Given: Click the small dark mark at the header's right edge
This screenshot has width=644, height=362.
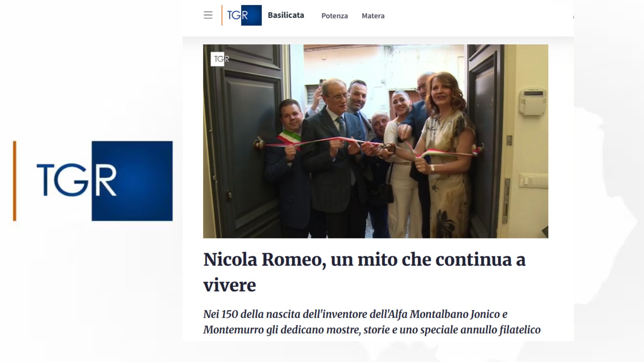Looking at the screenshot, I should click(573, 16).
